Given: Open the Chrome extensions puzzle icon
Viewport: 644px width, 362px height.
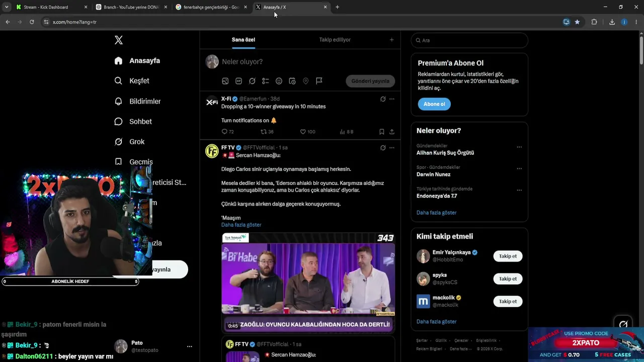Looking at the screenshot, I should click(x=594, y=22).
